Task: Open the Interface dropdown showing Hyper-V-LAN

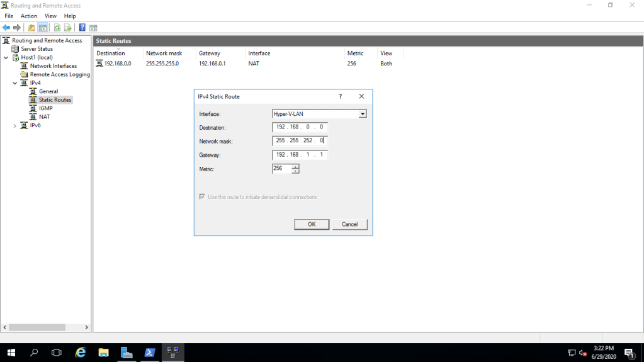Action: [362, 114]
